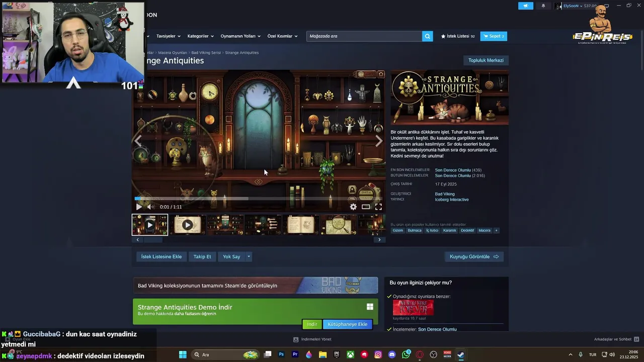Image resolution: width=644 pixels, height=362 pixels.
Task: Open the We Were Here Forever thumbnail
Action: 413,308
